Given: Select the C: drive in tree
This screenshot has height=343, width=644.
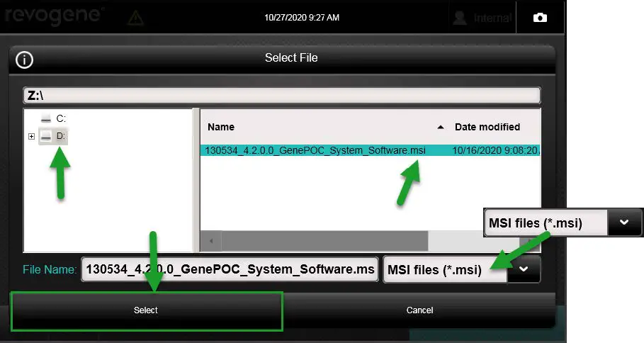Looking at the screenshot, I should 61,119.
